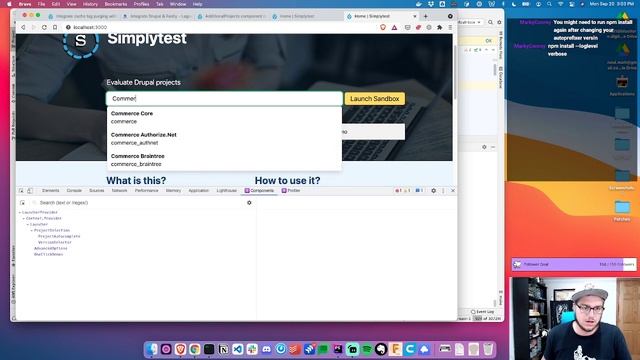Viewport: 640px width, 360px height.
Task: Open the Brave browser hamburger menu
Action: 450,27
